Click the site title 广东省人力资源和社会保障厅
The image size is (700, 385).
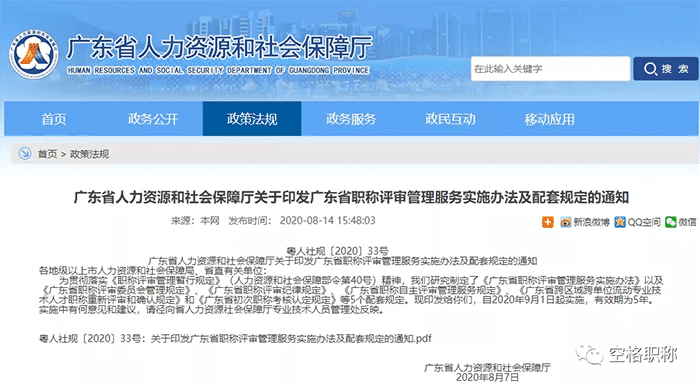(x=219, y=48)
